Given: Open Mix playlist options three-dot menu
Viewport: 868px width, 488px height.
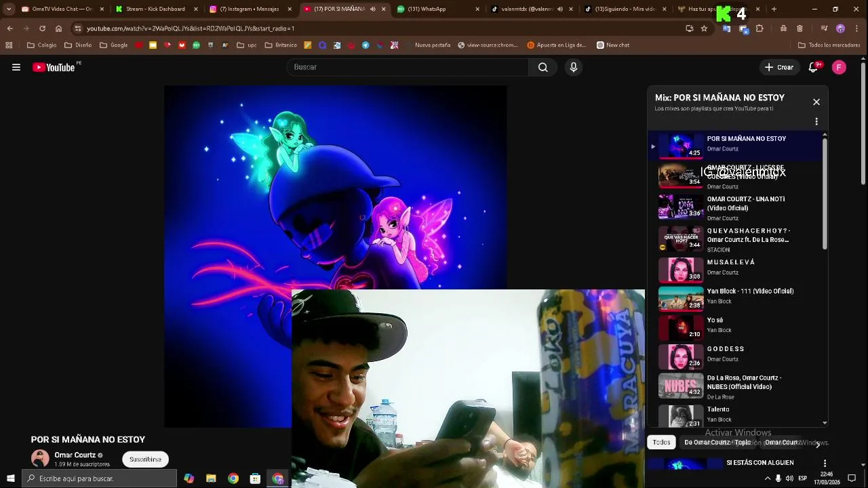Looking at the screenshot, I should click(x=816, y=121).
